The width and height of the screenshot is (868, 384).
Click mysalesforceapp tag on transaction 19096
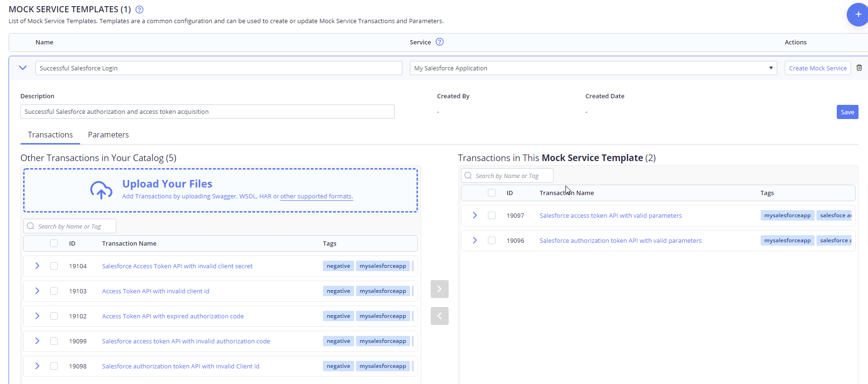coord(787,240)
